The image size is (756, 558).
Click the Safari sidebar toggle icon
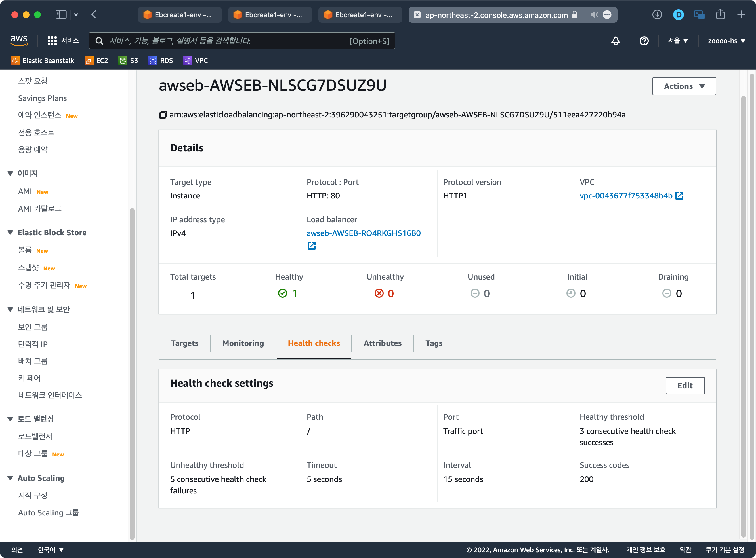pos(61,14)
